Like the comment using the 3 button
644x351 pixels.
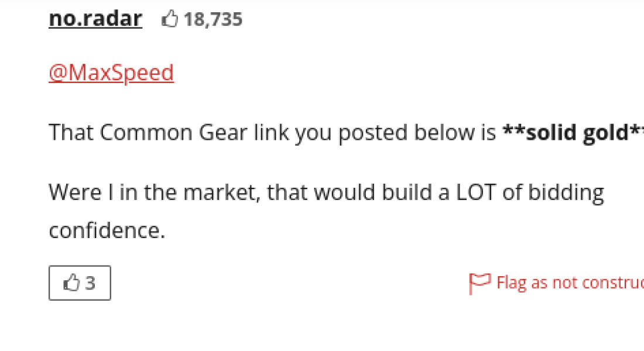pos(80,283)
